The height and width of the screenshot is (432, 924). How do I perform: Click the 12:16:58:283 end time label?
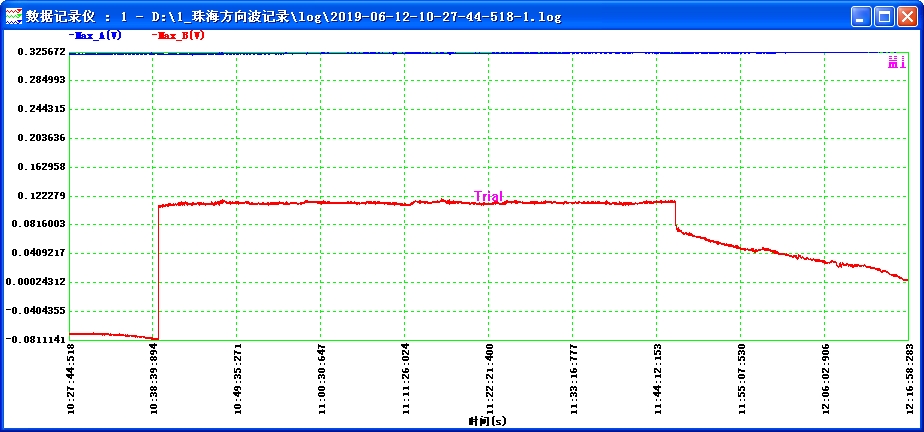point(908,379)
